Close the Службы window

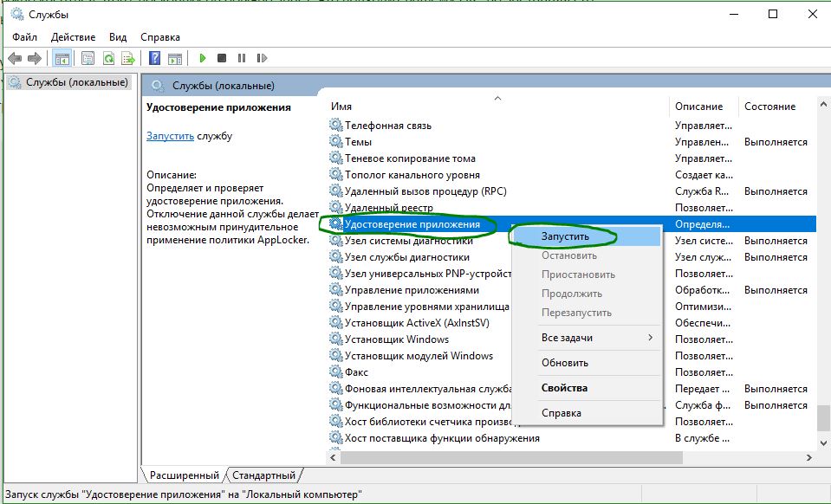coord(812,15)
